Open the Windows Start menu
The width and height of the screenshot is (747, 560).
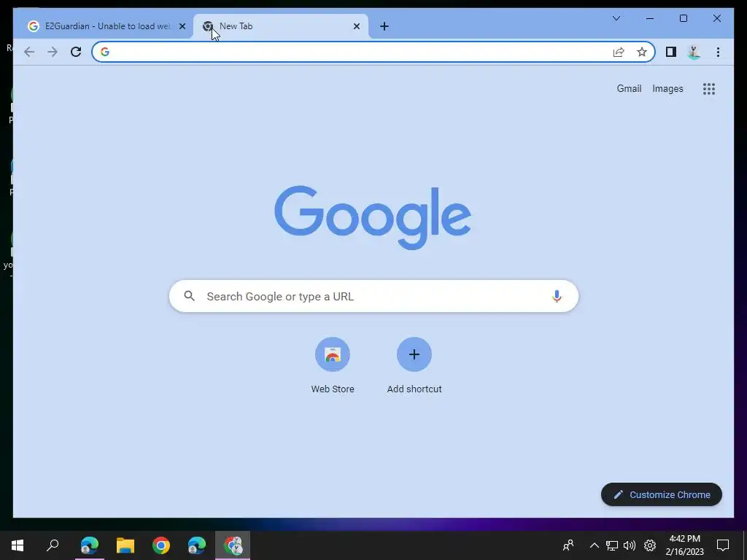tap(18, 545)
